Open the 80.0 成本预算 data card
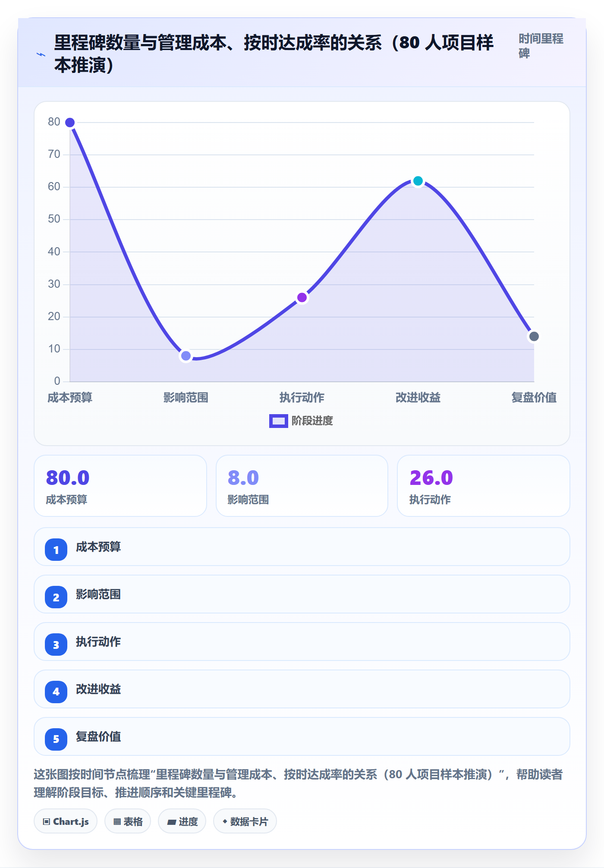 [x=120, y=486]
